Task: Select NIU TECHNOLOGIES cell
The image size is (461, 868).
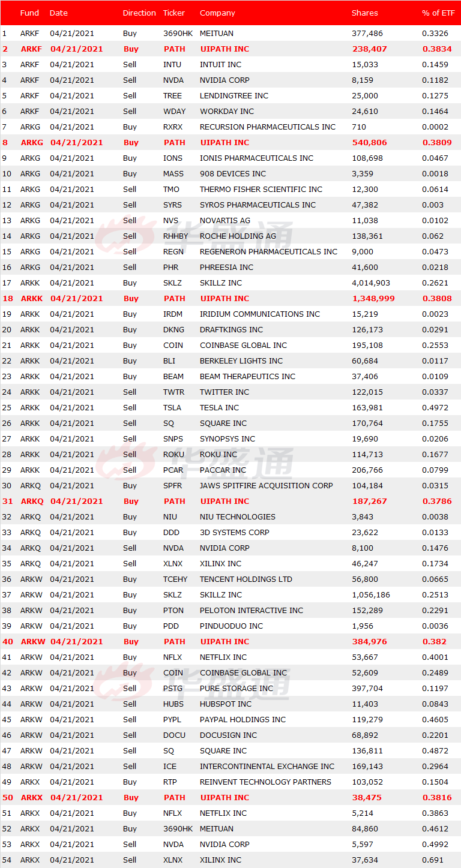Action: tap(238, 516)
